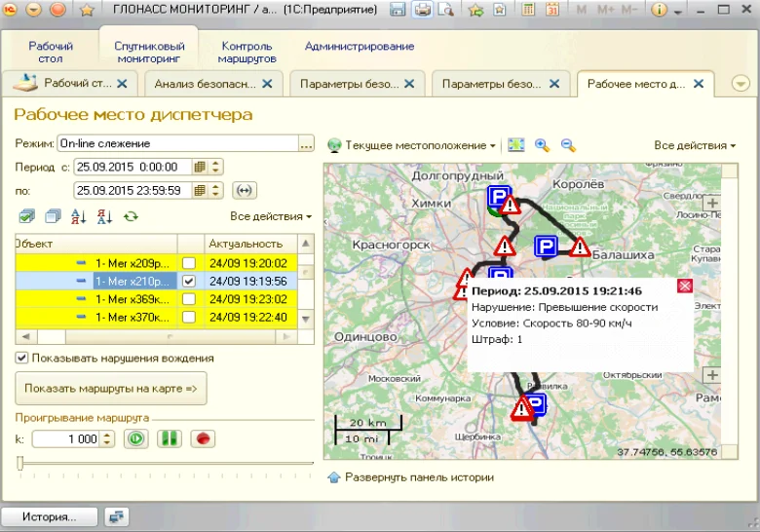Open Текущее местоположение dropdown
760x532 pixels.
click(x=411, y=145)
